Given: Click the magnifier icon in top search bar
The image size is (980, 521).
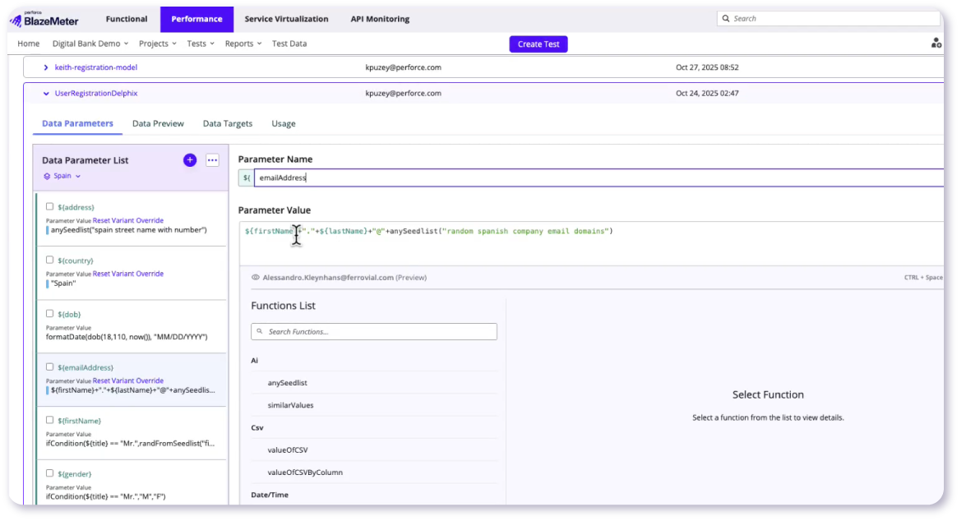Looking at the screenshot, I should 725,18.
